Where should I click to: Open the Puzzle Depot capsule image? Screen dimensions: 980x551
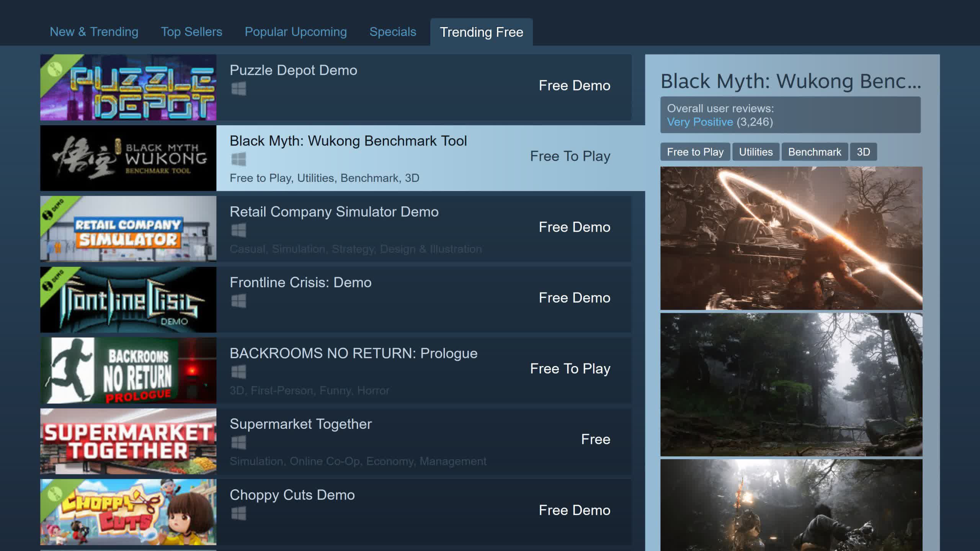pyautogui.click(x=128, y=88)
